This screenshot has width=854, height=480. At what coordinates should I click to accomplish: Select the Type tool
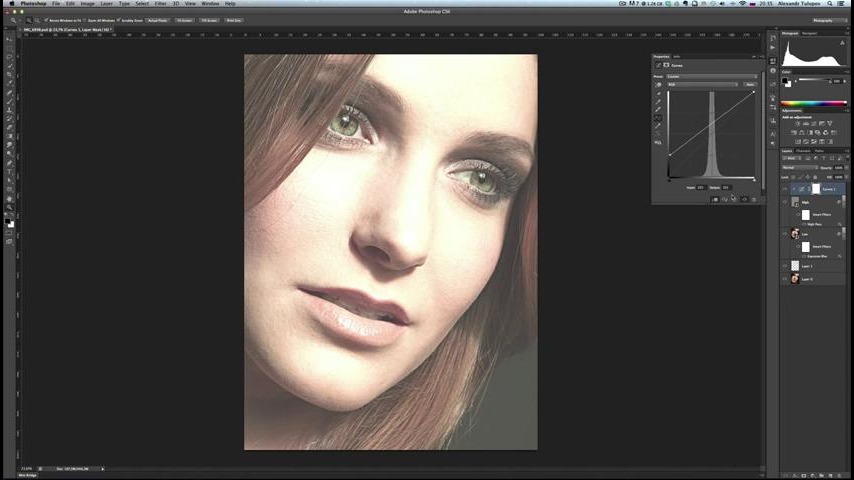[9, 171]
